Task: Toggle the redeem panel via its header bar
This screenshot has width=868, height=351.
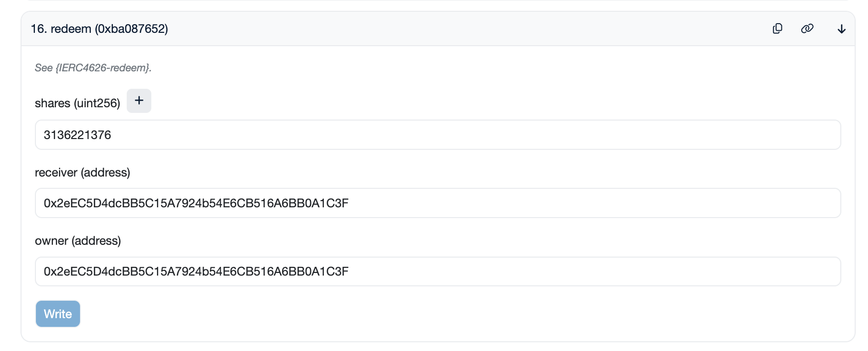Action: click(462, 29)
